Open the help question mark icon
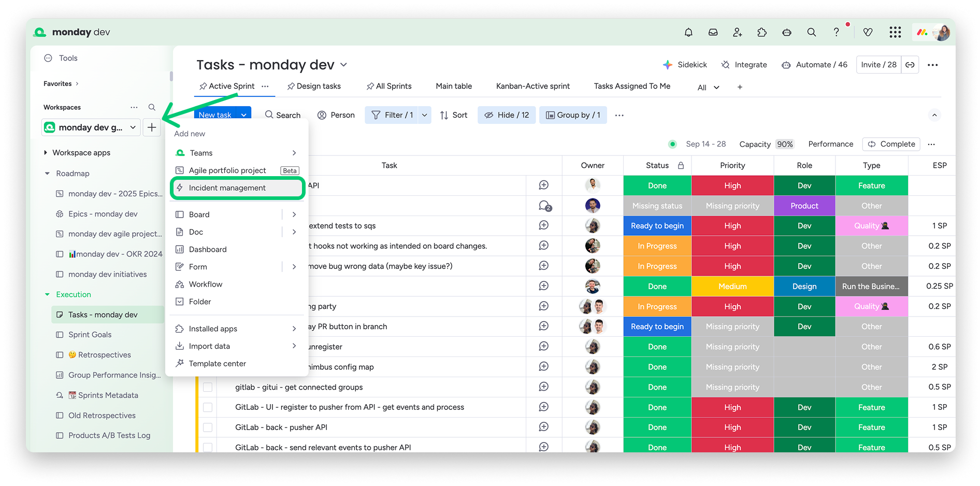Image resolution: width=980 pixels, height=486 pixels. tap(836, 32)
